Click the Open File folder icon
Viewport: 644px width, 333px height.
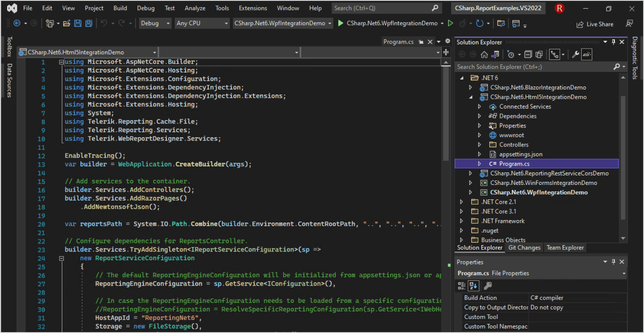coord(66,23)
